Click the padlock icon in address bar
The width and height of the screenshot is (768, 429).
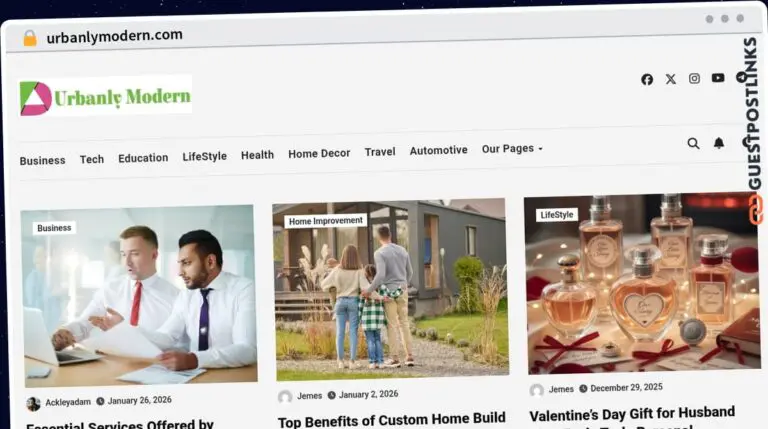(x=30, y=38)
